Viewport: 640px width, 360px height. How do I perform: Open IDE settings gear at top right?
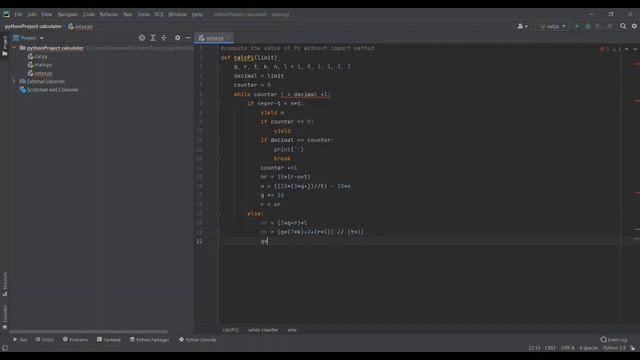coord(634,26)
